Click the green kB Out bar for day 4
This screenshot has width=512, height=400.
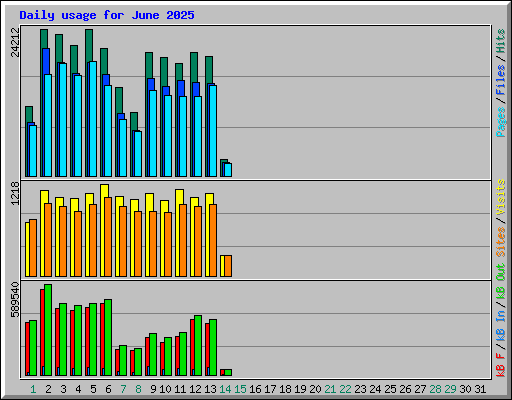(x=78, y=340)
